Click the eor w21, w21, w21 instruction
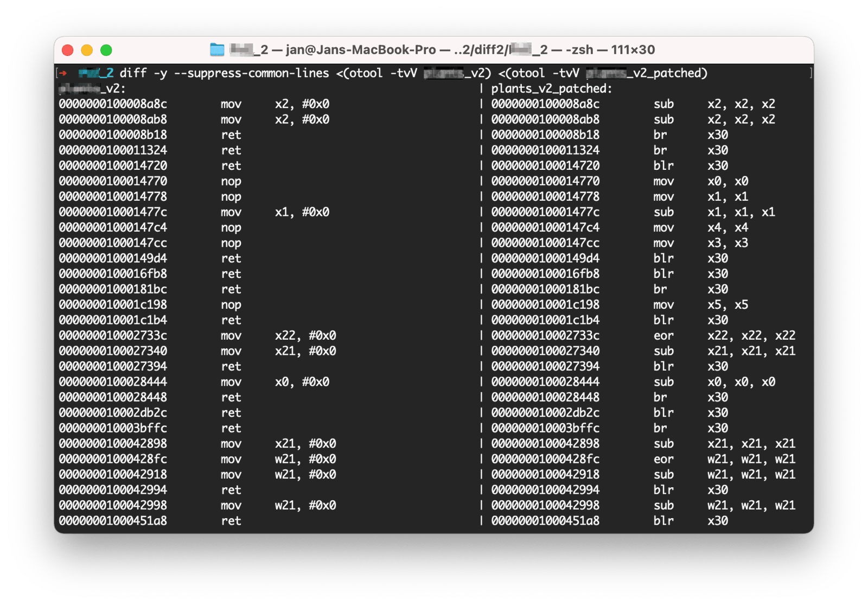The height and width of the screenshot is (605, 868). click(x=724, y=460)
